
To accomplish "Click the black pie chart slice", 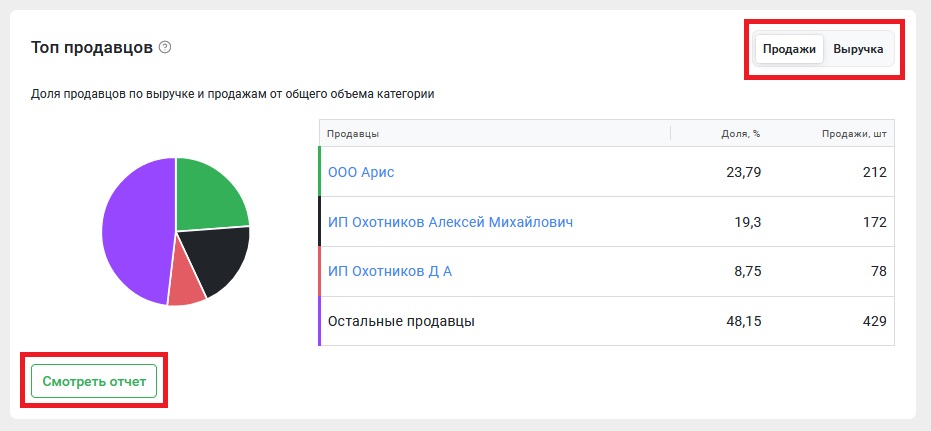I will tap(215, 257).
